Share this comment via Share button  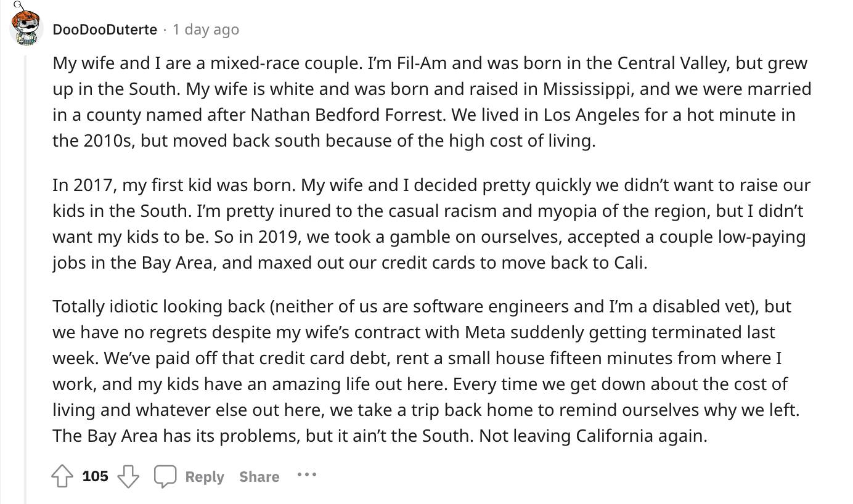[x=259, y=476]
